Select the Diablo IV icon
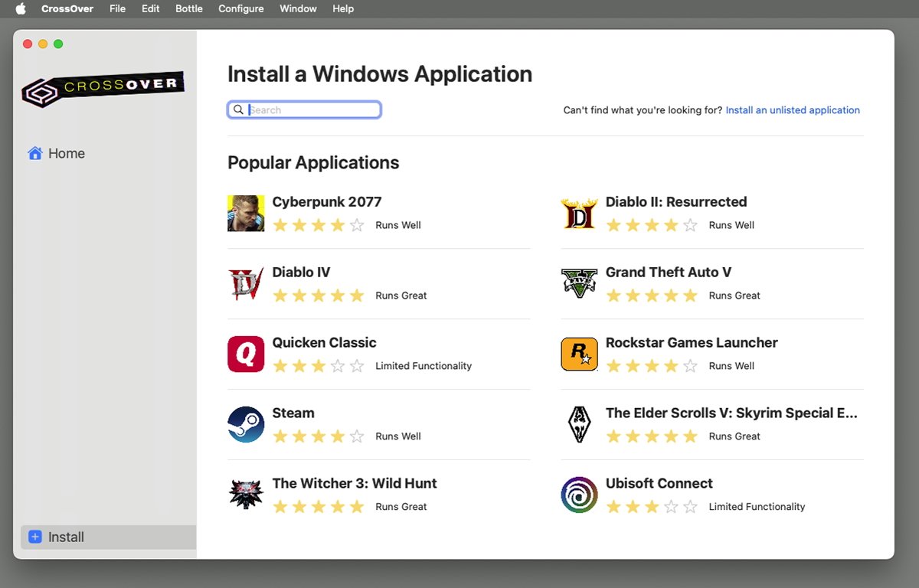 click(246, 283)
